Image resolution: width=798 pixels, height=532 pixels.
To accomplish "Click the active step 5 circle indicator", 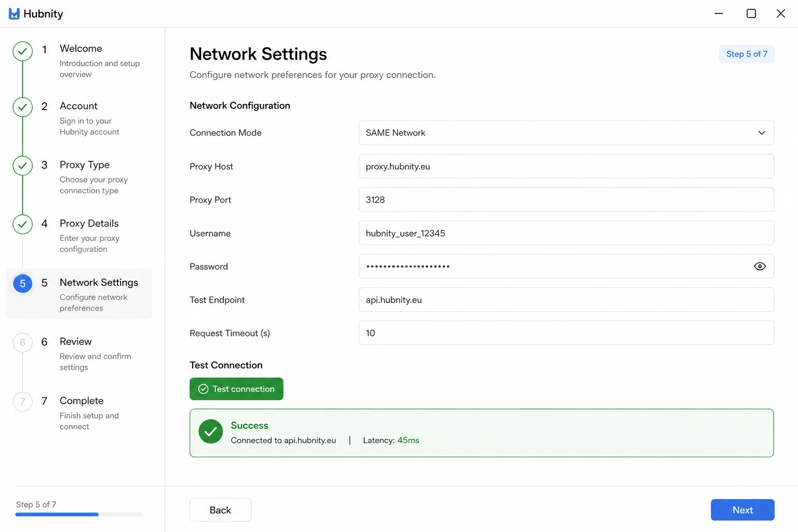I will pyautogui.click(x=22, y=283).
